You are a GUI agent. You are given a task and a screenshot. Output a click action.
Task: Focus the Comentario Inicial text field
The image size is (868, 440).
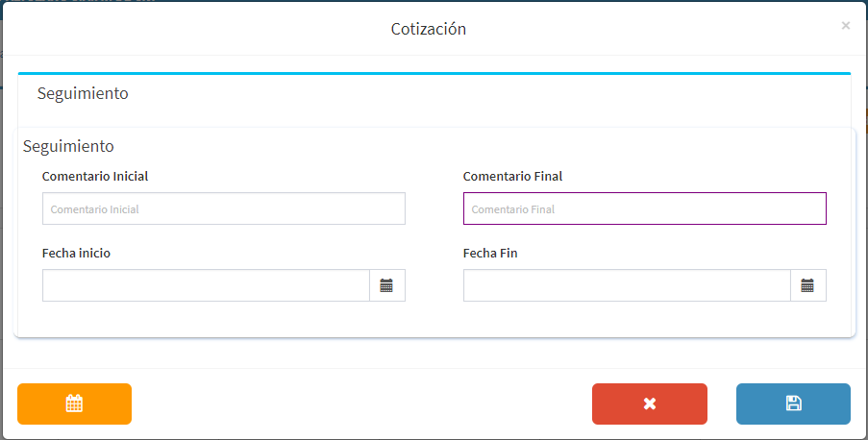click(224, 208)
